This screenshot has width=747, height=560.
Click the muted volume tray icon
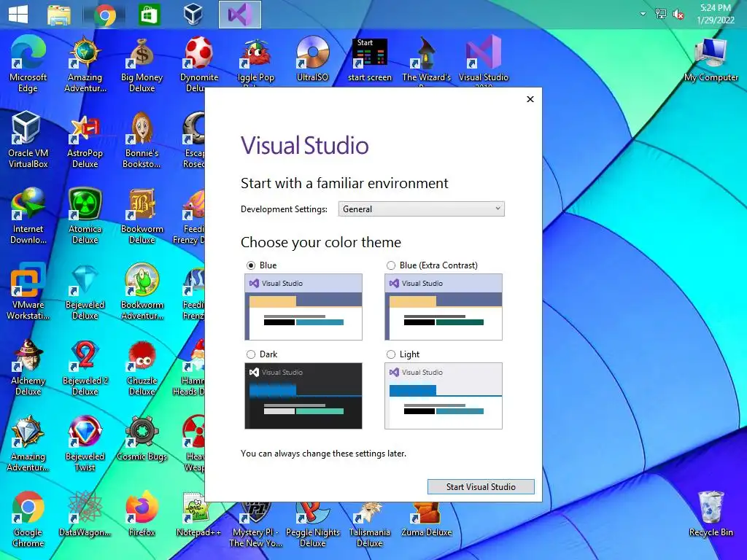pyautogui.click(x=678, y=15)
